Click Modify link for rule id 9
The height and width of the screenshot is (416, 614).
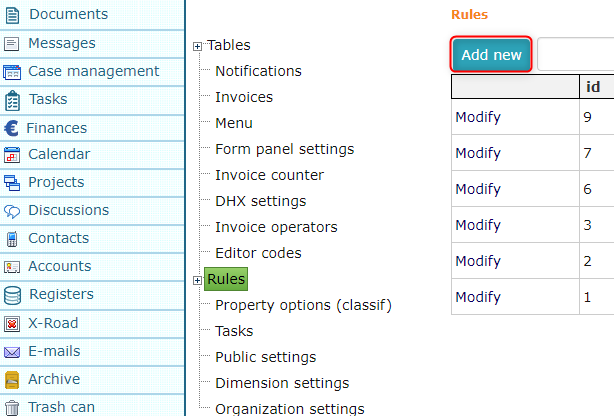point(478,117)
